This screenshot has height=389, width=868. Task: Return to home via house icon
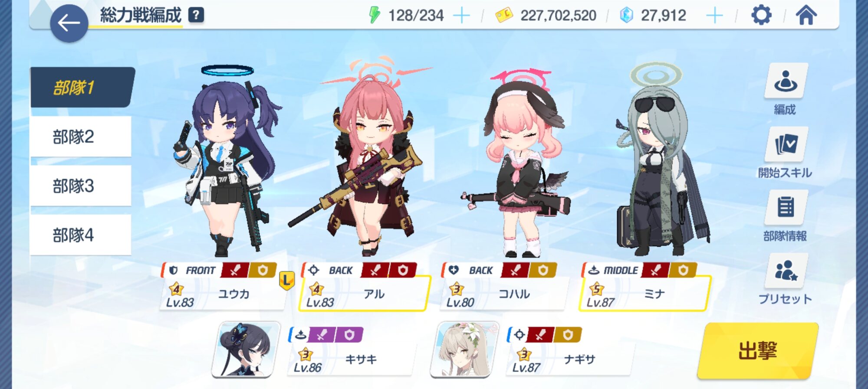[x=806, y=15]
